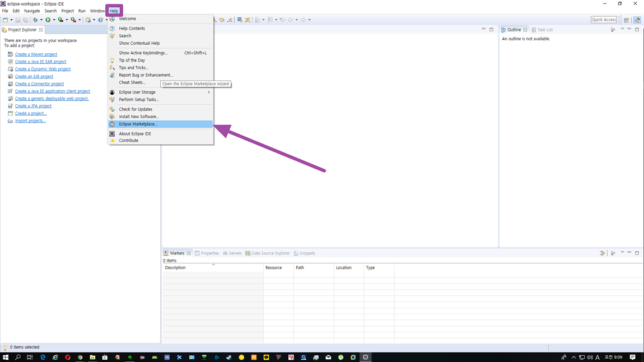The height and width of the screenshot is (362, 644).
Task: Close the Markers tab
Action: click(189, 253)
